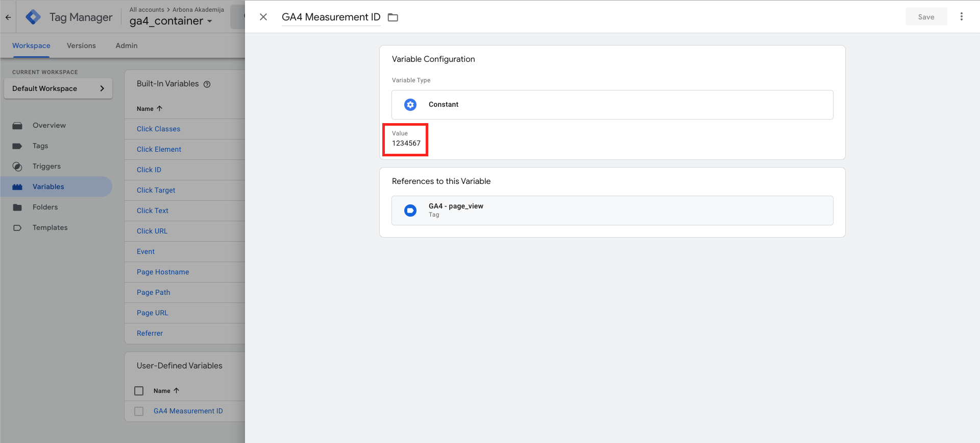Open the ga4_container dropdown
The height and width of the screenshot is (443, 980).
(x=171, y=21)
